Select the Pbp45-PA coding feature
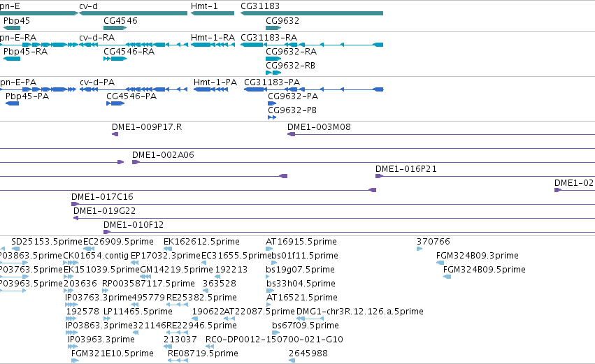595x364 pixels. [12, 103]
